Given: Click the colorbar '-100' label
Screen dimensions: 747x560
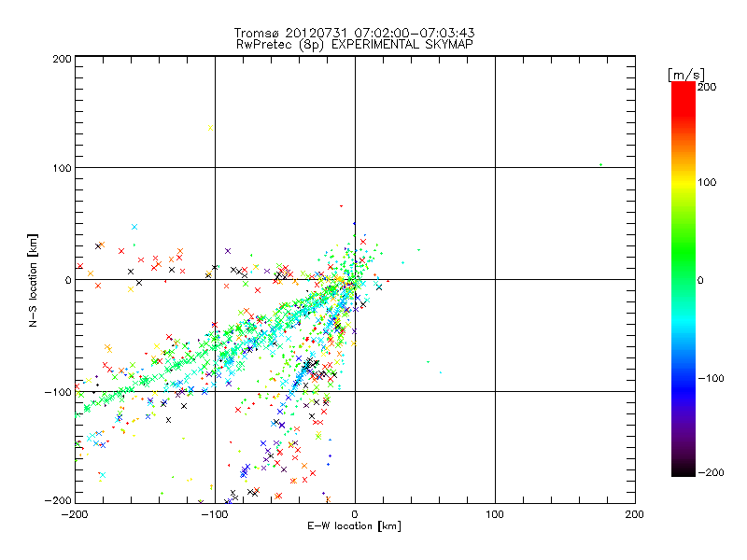Looking at the screenshot, I should [711, 379].
